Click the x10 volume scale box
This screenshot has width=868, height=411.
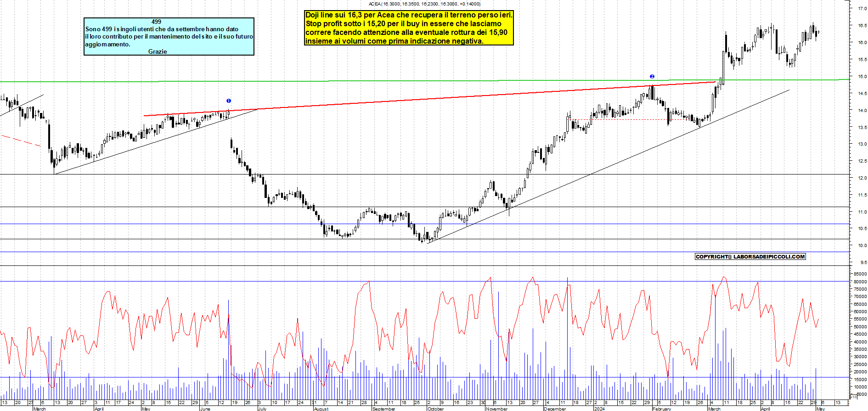853,397
